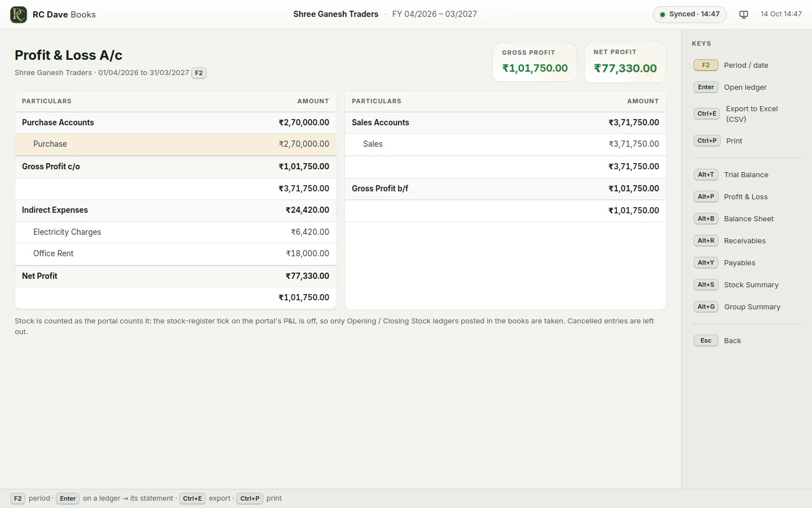Open Period / date from keys panel
Image resolution: width=812 pixels, height=508 pixels.
(747, 65)
